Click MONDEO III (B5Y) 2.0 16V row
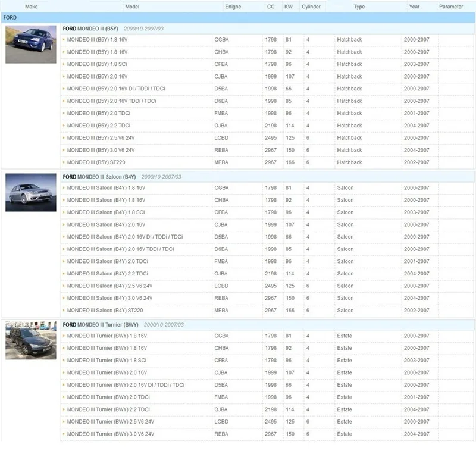 267,77
